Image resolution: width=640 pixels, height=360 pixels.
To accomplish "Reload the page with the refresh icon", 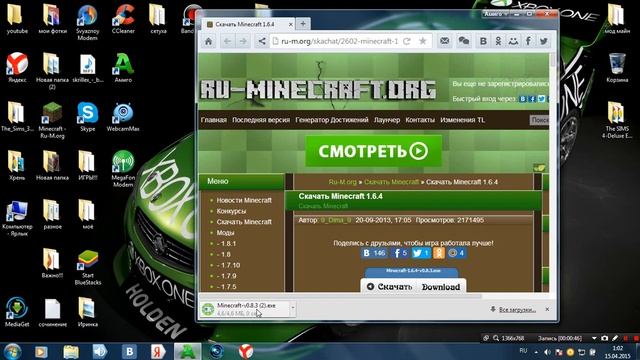I will [407, 41].
